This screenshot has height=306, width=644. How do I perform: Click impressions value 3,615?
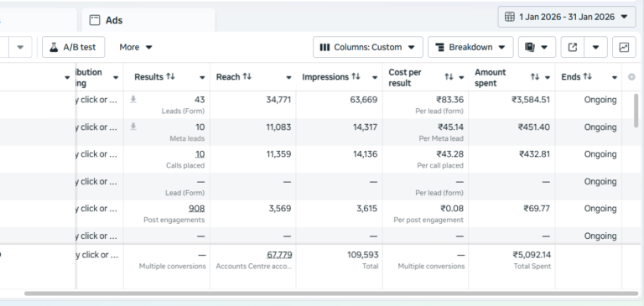(x=366, y=209)
